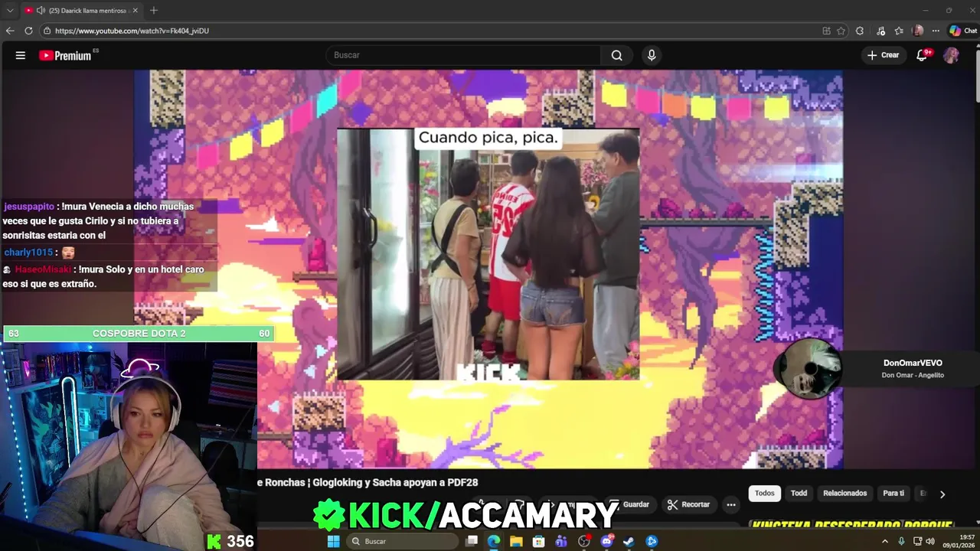This screenshot has width=980, height=551.
Task: Open the Edge favorites list icon
Action: (899, 31)
